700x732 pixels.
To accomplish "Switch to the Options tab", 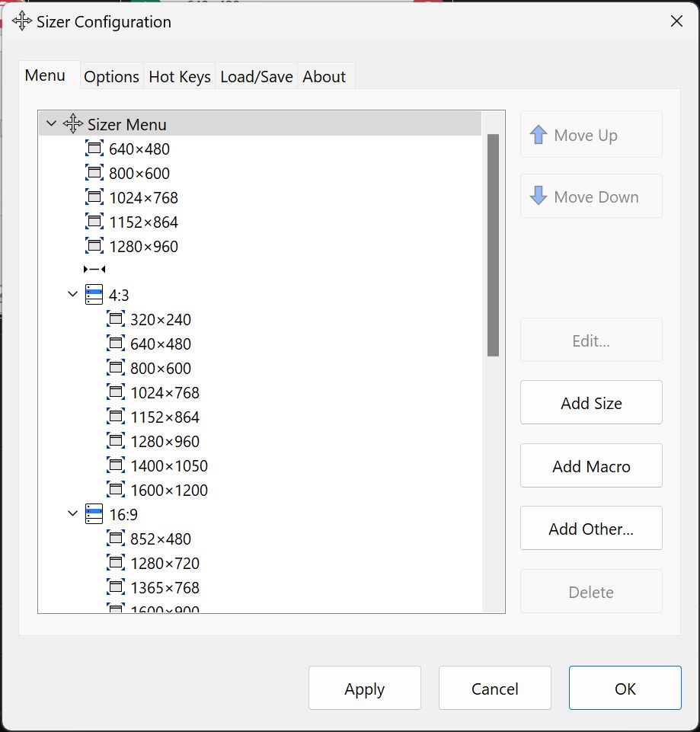I will click(111, 77).
